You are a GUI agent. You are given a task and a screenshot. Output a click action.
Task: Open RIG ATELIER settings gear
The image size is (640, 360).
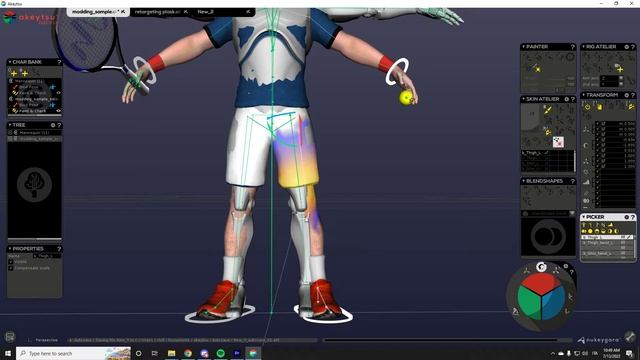pos(627,47)
